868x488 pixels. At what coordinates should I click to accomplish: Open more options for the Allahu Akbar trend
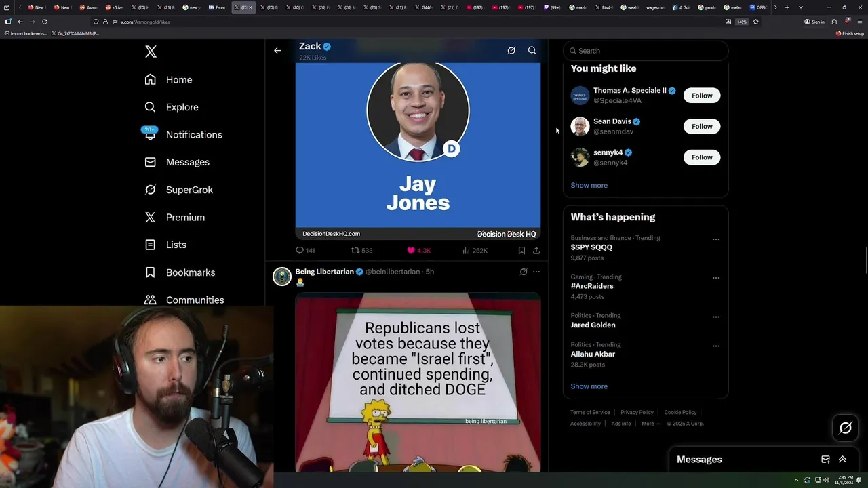point(715,346)
